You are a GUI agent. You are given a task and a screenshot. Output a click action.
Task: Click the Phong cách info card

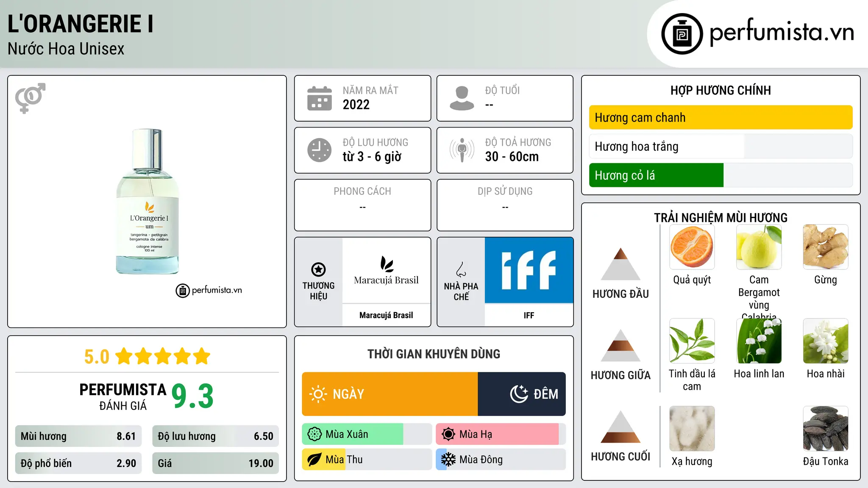click(x=362, y=205)
